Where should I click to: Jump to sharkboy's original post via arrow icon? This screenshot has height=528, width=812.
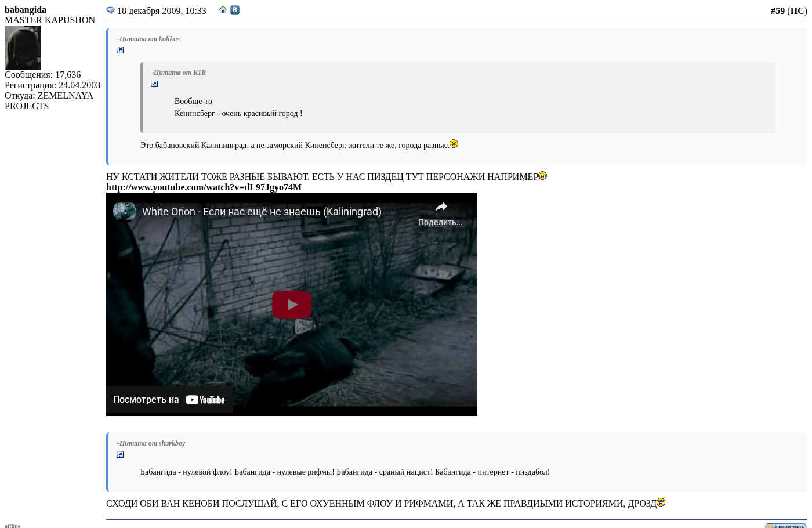[121, 455]
